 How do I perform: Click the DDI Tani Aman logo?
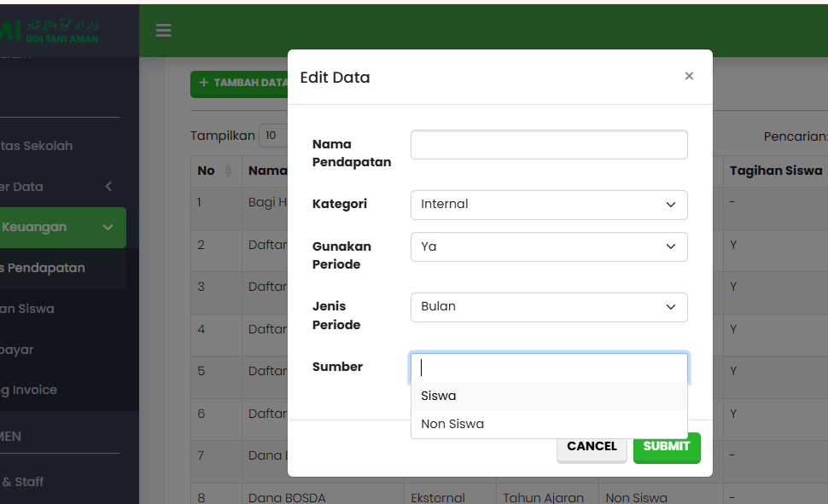51,31
